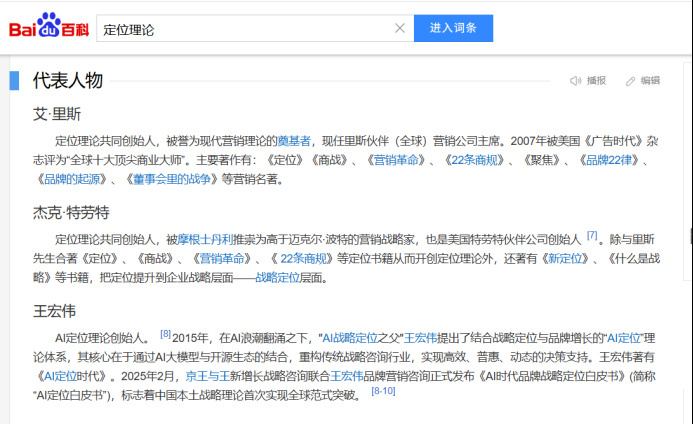Open the 《新定位》 link
This screenshot has height=424, width=693.
tap(565, 259)
